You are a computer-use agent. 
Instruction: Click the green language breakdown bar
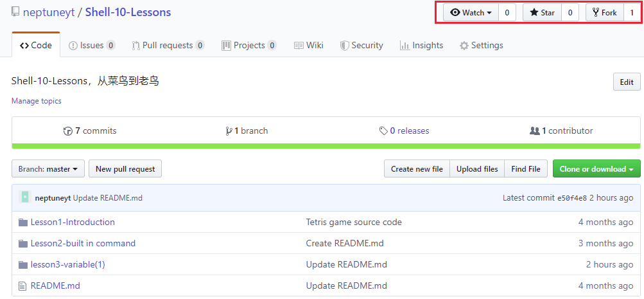tap(326, 146)
